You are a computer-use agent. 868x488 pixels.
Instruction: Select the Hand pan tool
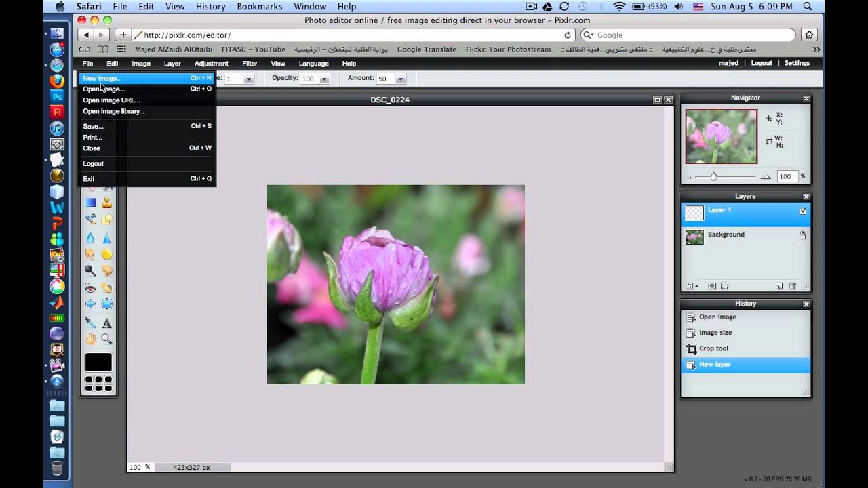pyautogui.click(x=90, y=339)
